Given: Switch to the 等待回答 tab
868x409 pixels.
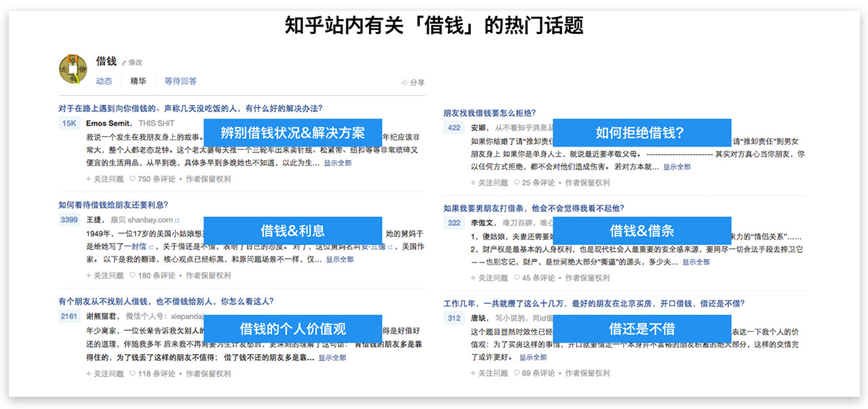Looking at the screenshot, I should tap(180, 81).
